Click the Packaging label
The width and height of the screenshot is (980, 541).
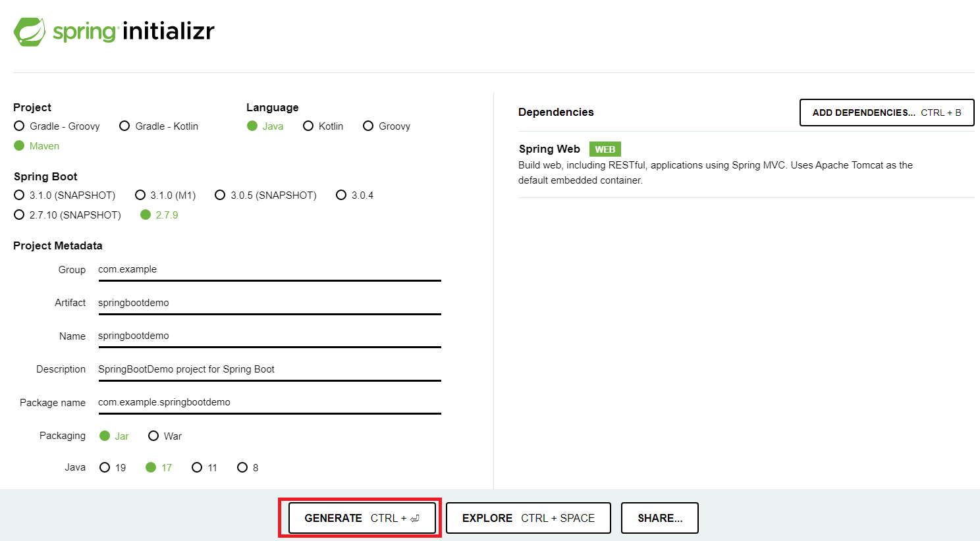coord(63,436)
